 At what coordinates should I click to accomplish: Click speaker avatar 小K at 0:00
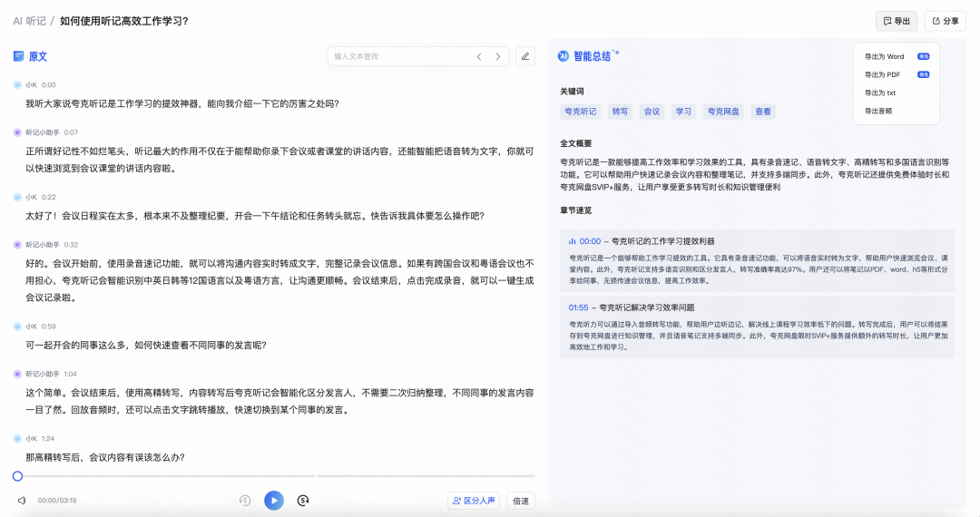17,85
